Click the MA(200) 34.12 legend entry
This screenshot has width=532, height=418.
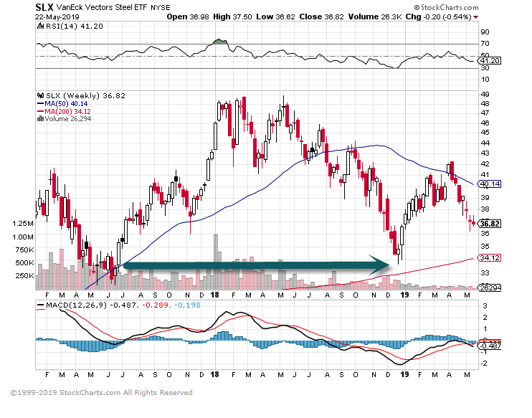tap(64, 111)
